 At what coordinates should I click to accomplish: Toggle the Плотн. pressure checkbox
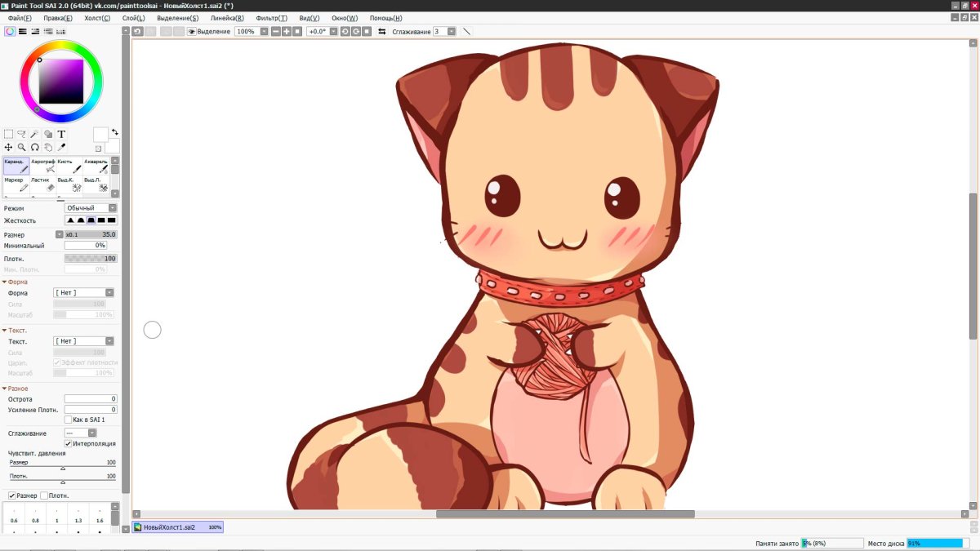pos(44,495)
